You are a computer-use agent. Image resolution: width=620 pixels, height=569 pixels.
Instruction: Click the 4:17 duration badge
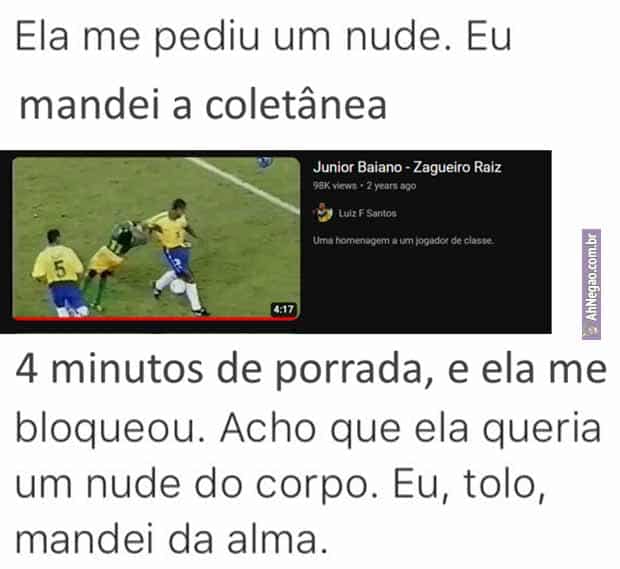coord(284,309)
